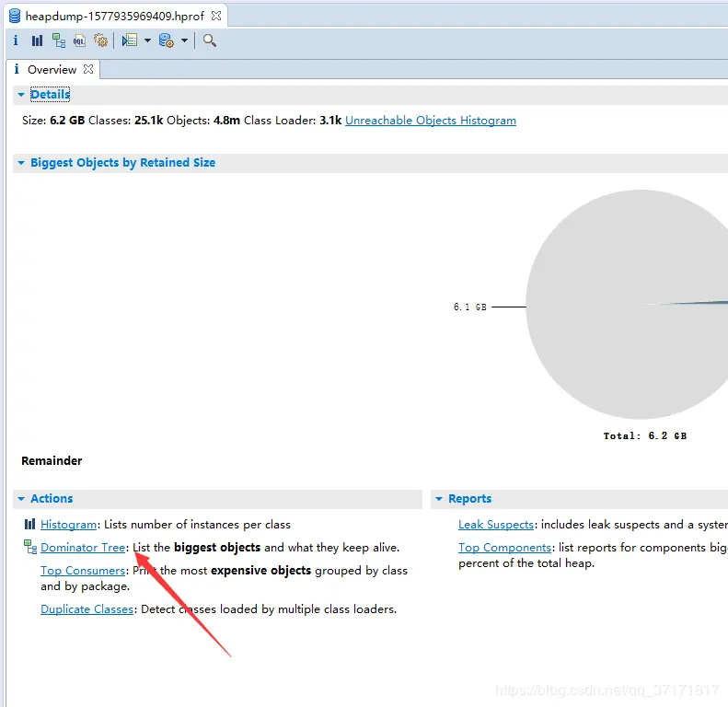This screenshot has width=728, height=707.
Task: Expand the Query Browser dropdown arrow
Action: [184, 41]
